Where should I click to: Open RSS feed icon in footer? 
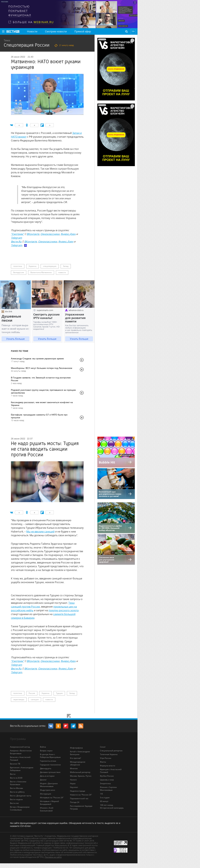coord(81,726)
